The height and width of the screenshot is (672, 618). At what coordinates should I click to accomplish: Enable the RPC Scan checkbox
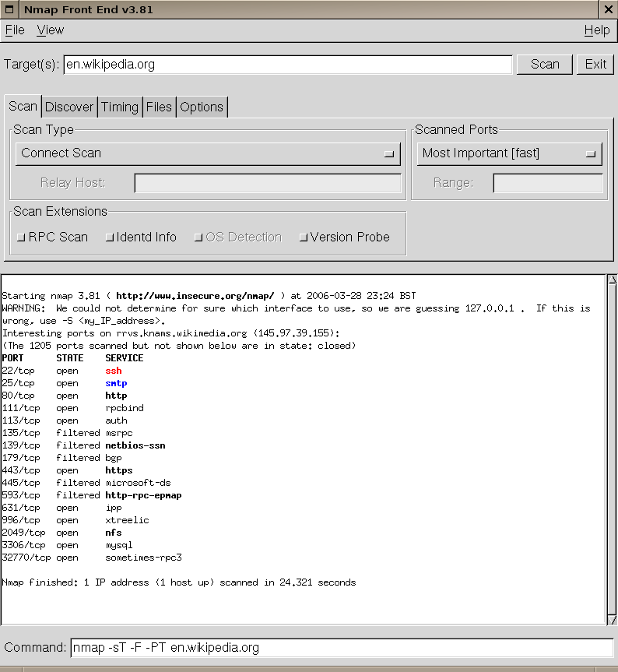click(21, 237)
